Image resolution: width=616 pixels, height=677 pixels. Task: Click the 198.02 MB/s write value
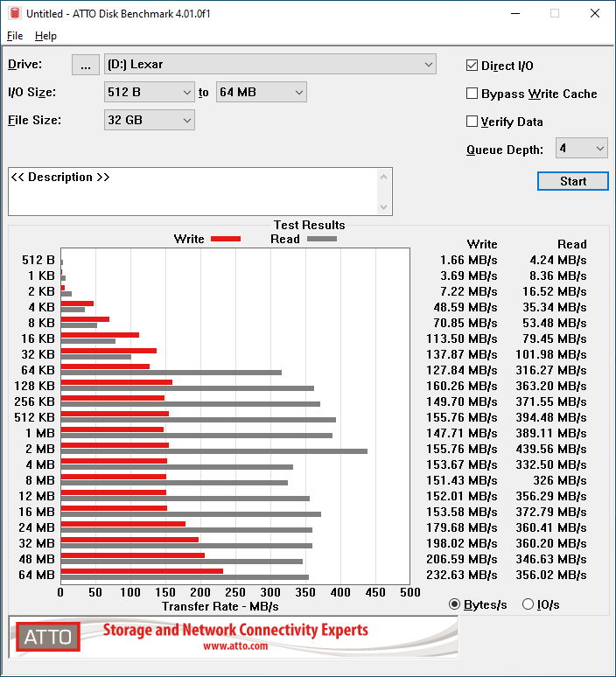(x=462, y=543)
